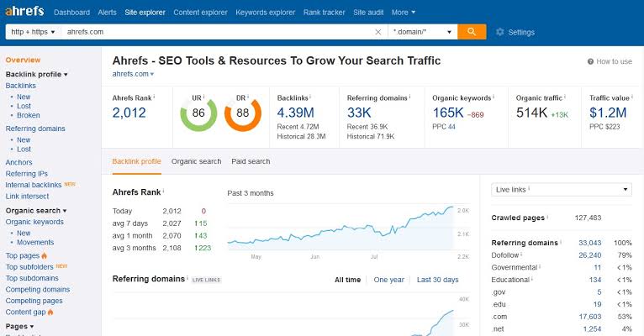
Task: Click the info icon beside Traffic value
Action: click(631, 97)
